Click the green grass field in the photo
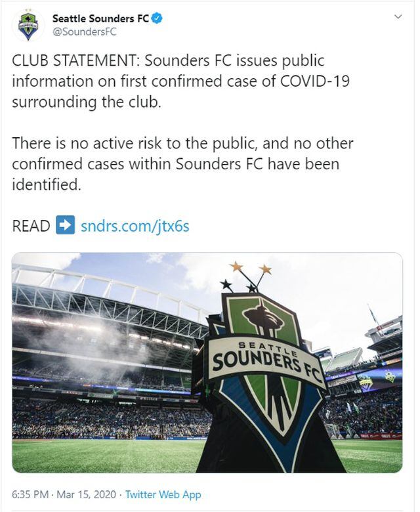Screen dimensions: 420x512 tap(98, 455)
